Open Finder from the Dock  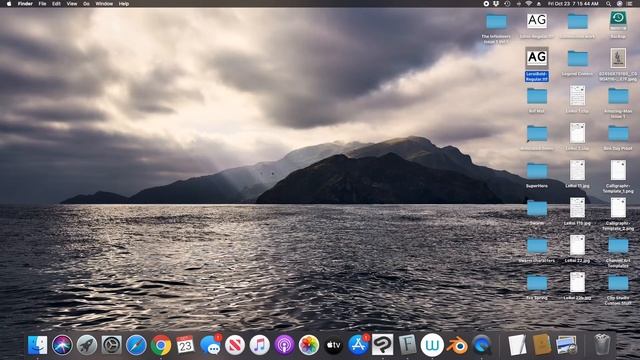point(38,345)
